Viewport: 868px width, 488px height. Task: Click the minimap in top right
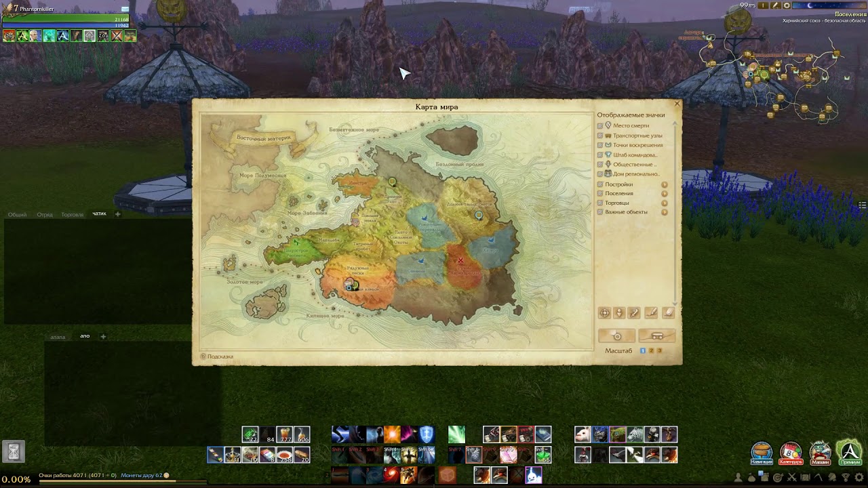(x=773, y=75)
